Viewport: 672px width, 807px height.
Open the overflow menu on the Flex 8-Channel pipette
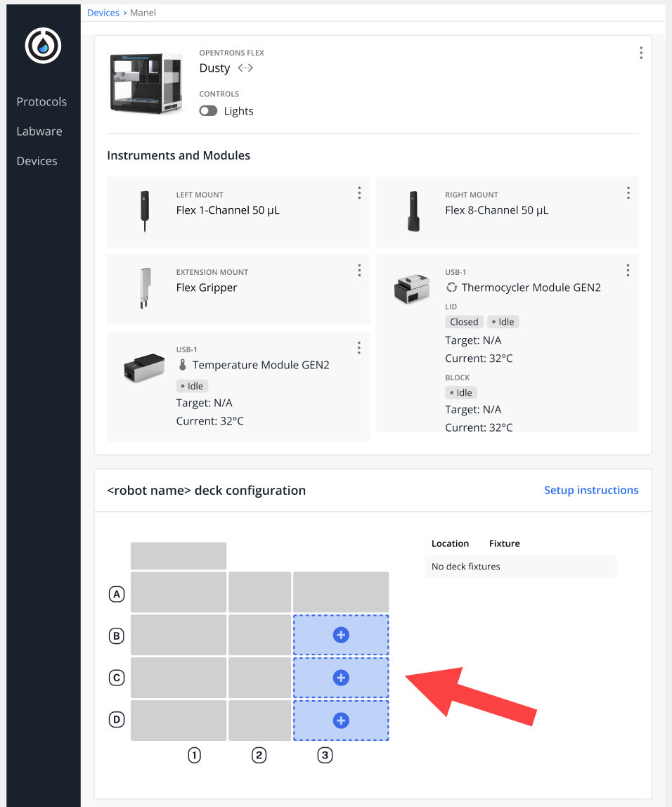click(x=628, y=193)
